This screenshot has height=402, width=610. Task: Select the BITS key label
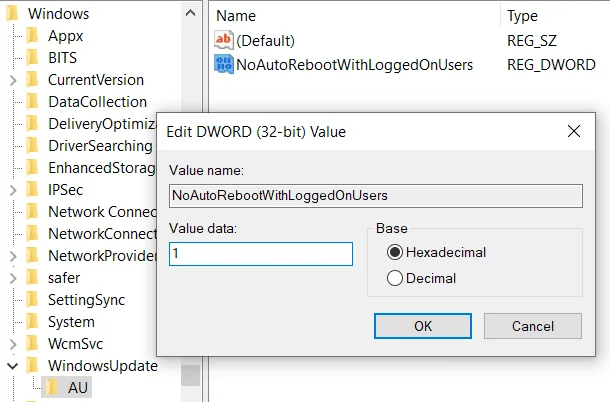(62, 58)
